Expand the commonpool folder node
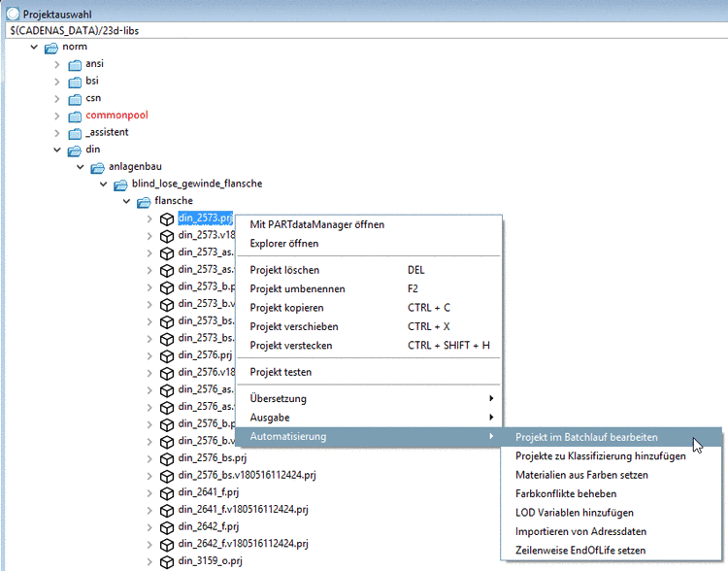The height and width of the screenshot is (571, 728). [x=56, y=117]
